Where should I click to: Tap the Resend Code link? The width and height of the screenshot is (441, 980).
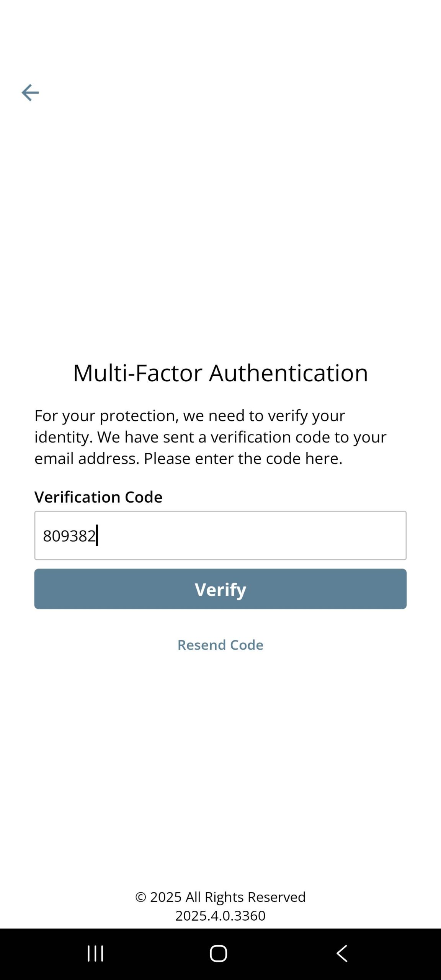tap(220, 645)
